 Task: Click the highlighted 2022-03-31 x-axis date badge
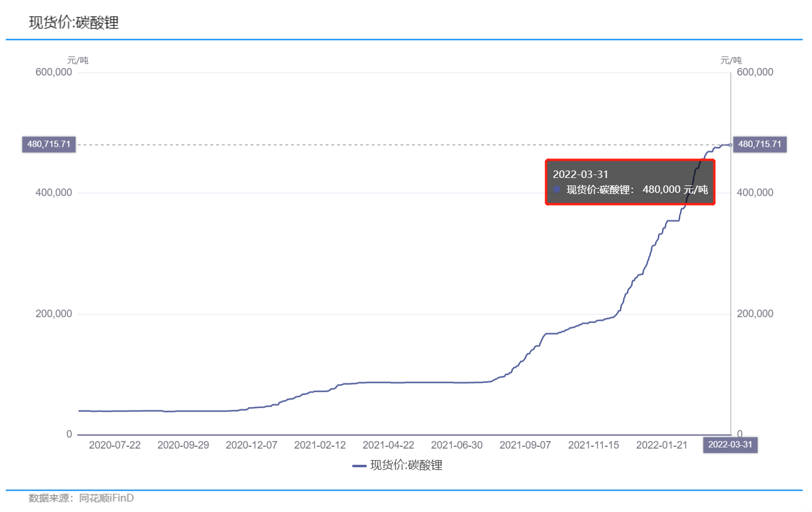(x=730, y=445)
